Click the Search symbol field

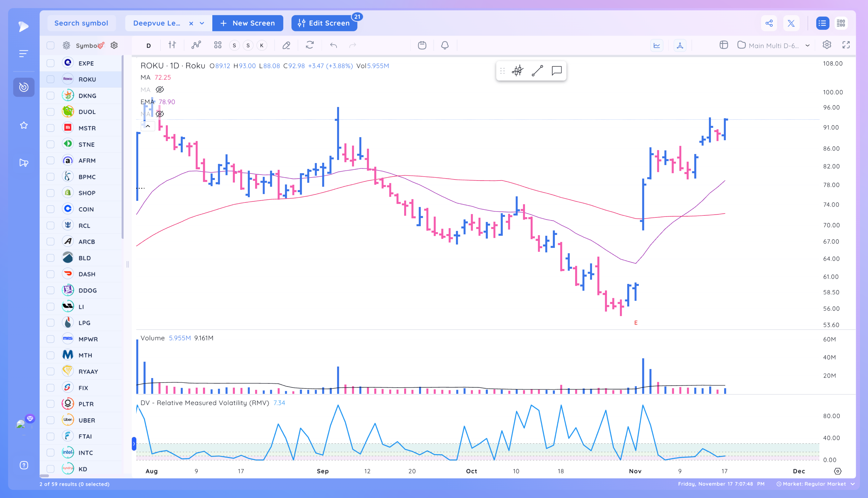[81, 23]
